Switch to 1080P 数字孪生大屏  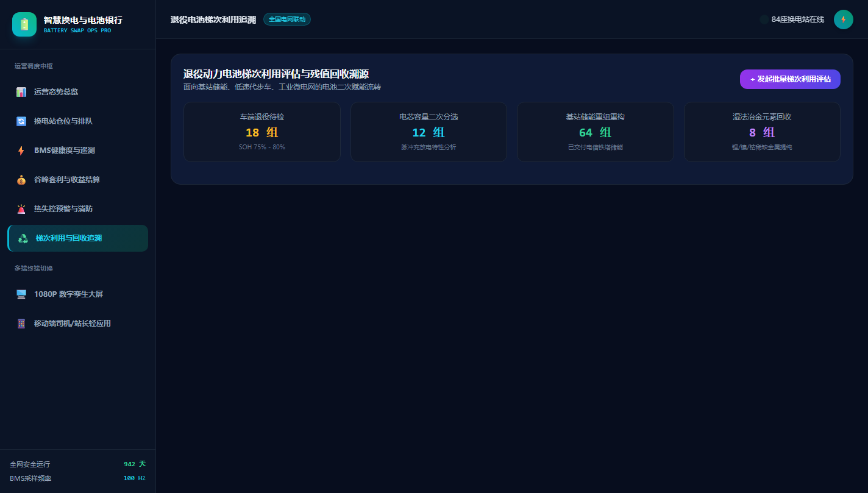click(77, 294)
